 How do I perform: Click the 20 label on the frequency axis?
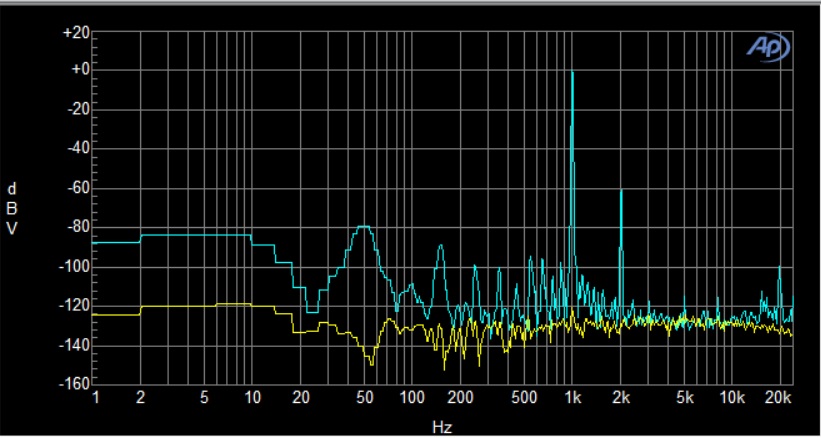tap(301, 398)
